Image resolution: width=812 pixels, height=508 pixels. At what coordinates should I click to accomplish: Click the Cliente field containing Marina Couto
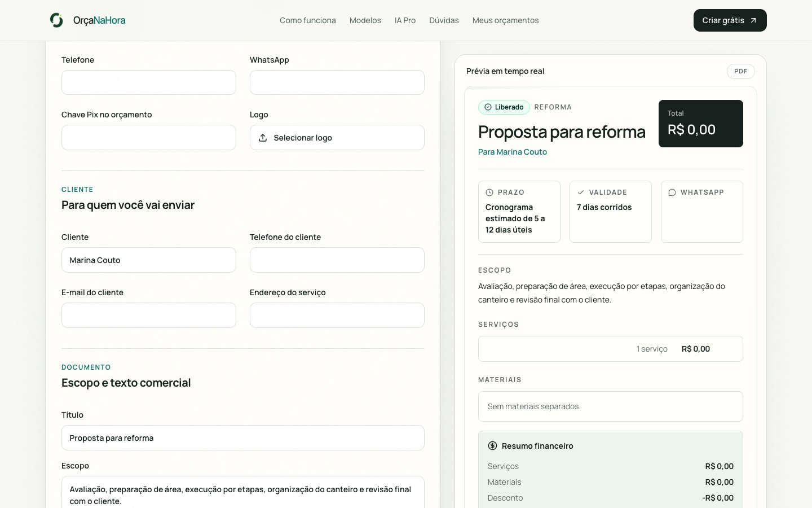[x=149, y=260]
